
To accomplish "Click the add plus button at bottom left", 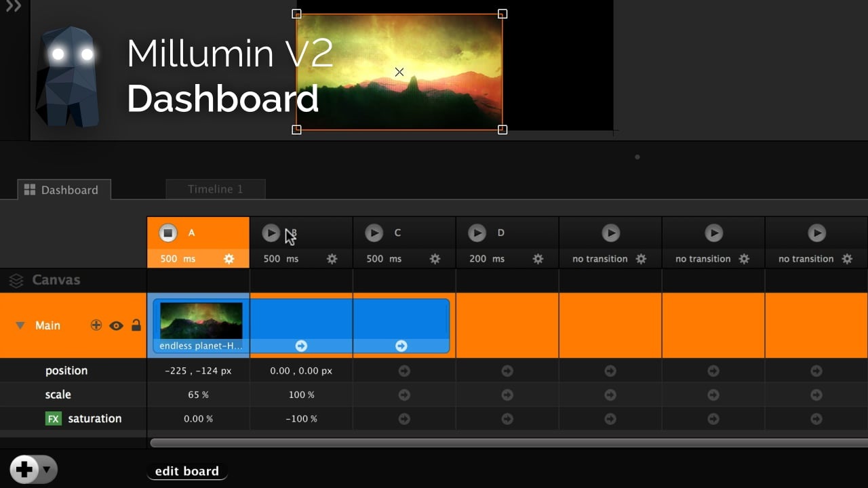I will pyautogui.click(x=24, y=469).
